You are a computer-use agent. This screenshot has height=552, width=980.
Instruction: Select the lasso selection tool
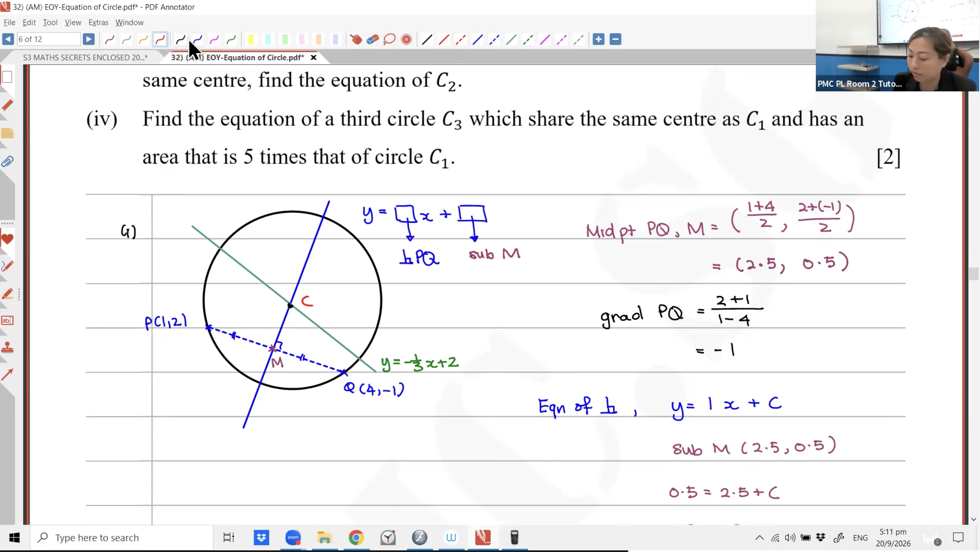pyautogui.click(x=389, y=40)
